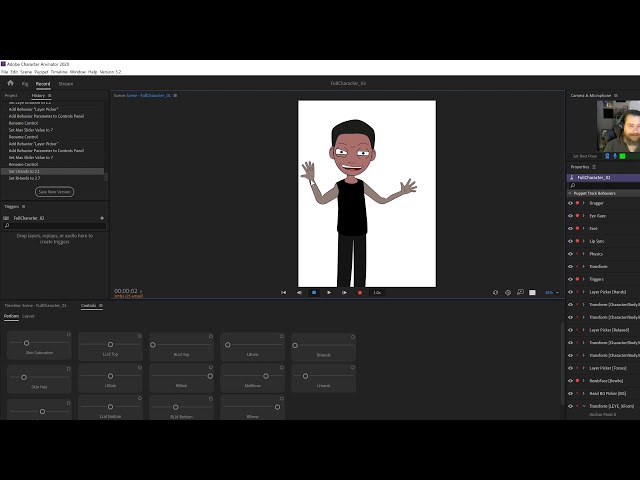
Task: Switch to the Rig workspace
Action: (x=25, y=84)
